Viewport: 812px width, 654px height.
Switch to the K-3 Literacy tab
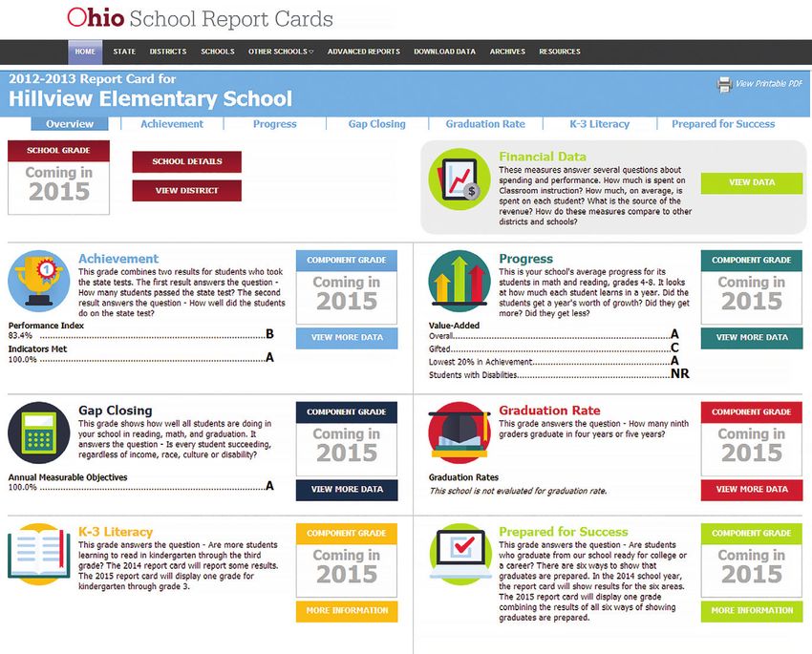click(600, 124)
